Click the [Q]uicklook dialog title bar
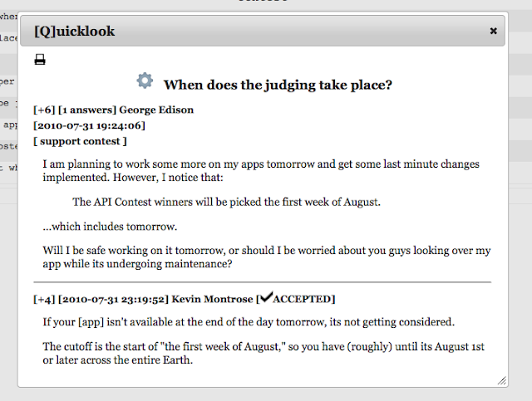Viewport: 532px width, 401px height. tap(249, 31)
